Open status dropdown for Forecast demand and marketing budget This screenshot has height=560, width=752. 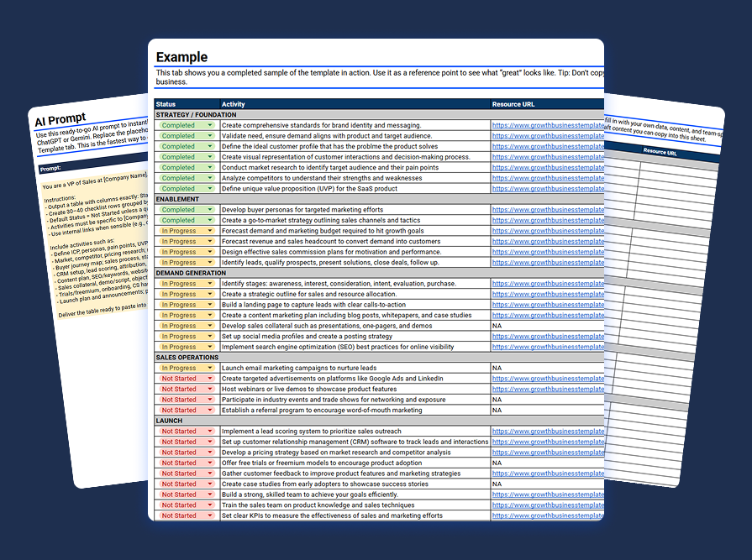209,230
